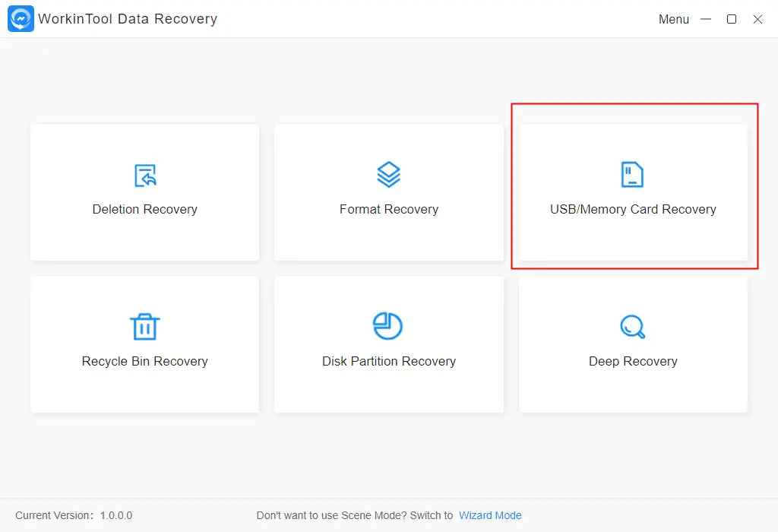Click the WorkinTool Data Recovery title text
778x532 pixels.
point(128,19)
